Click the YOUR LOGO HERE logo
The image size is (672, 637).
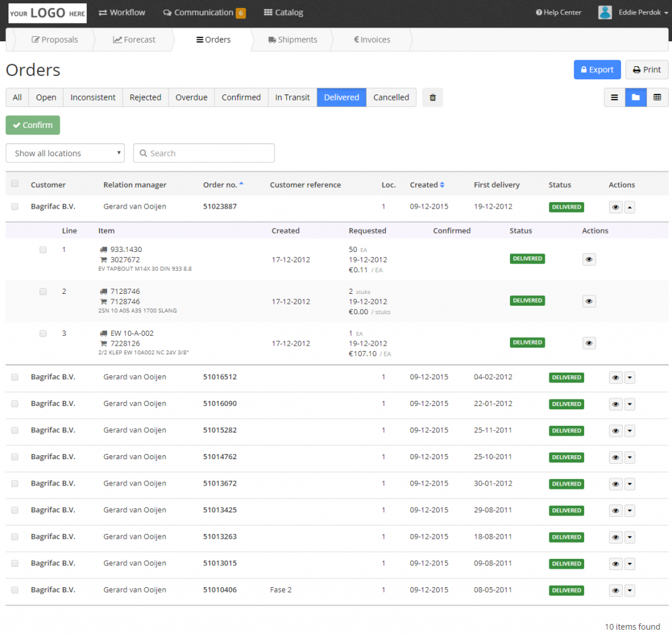click(47, 13)
